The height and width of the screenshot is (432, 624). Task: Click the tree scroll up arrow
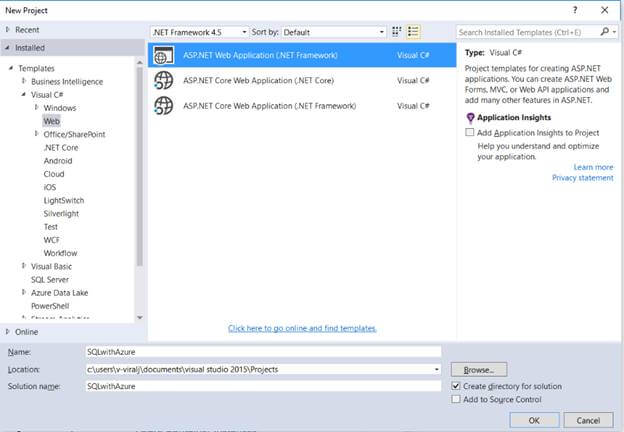click(140, 62)
